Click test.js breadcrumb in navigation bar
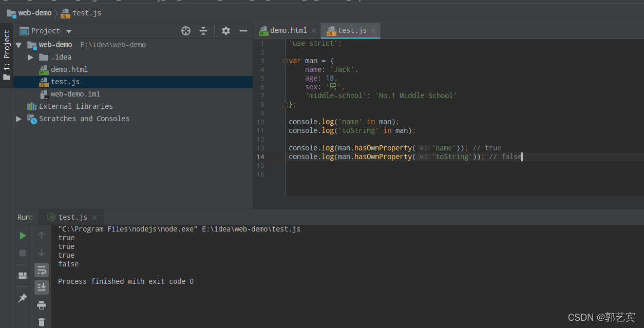 (81, 13)
